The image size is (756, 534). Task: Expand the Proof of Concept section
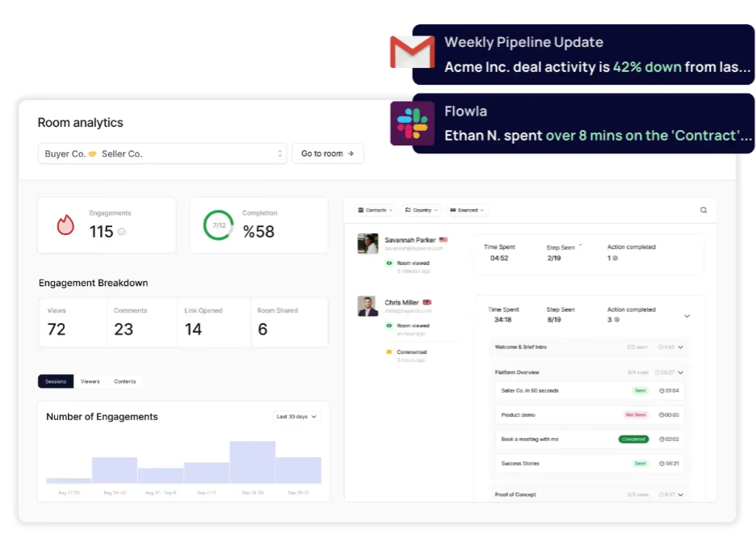pyautogui.click(x=680, y=494)
